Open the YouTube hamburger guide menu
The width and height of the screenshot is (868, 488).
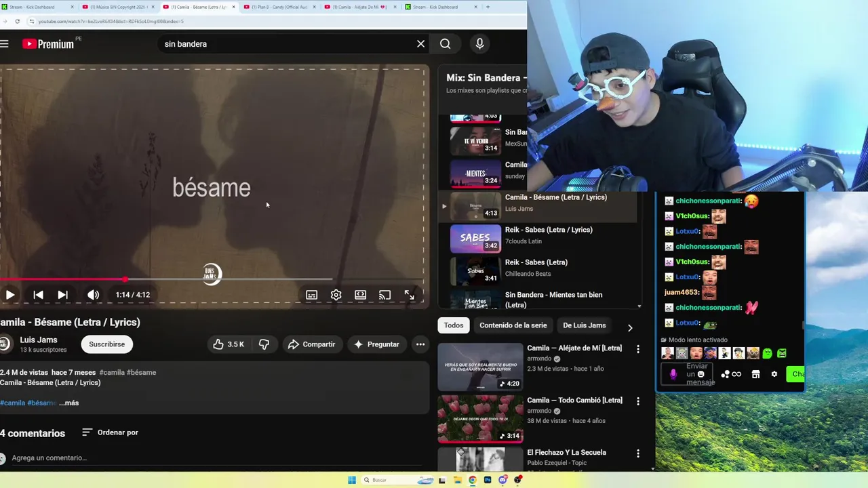4,43
